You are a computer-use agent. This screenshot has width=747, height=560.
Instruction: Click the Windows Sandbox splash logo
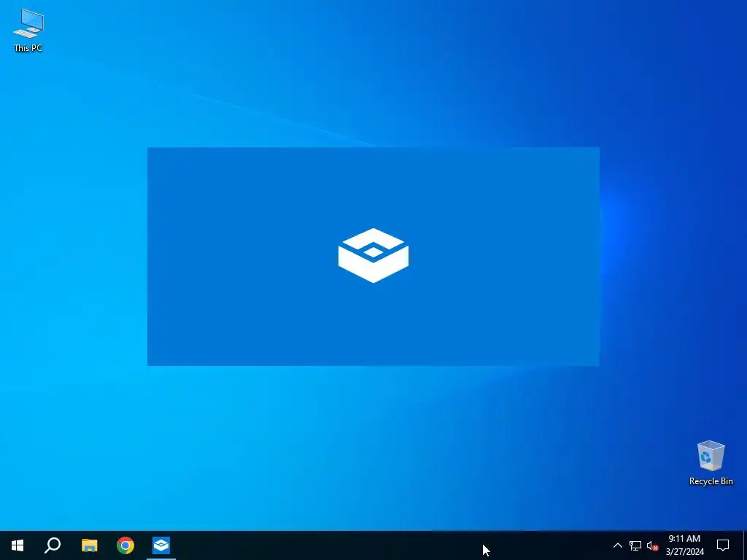pyautogui.click(x=373, y=256)
